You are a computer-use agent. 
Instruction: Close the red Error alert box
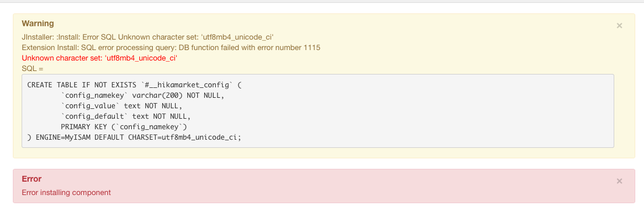[x=619, y=180]
